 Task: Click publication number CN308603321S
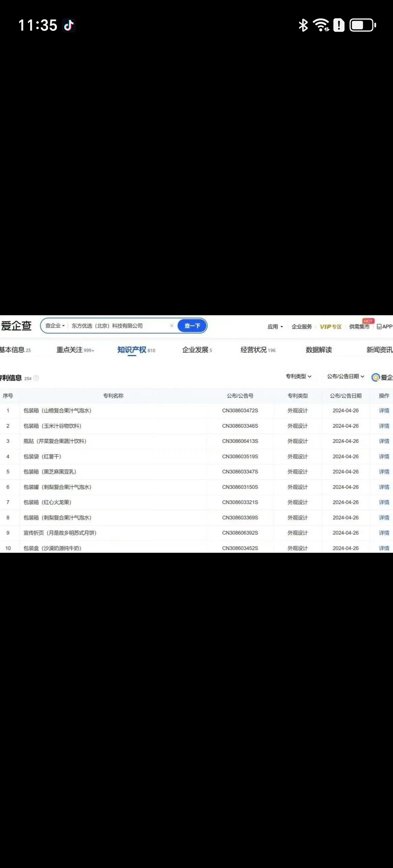click(x=240, y=502)
